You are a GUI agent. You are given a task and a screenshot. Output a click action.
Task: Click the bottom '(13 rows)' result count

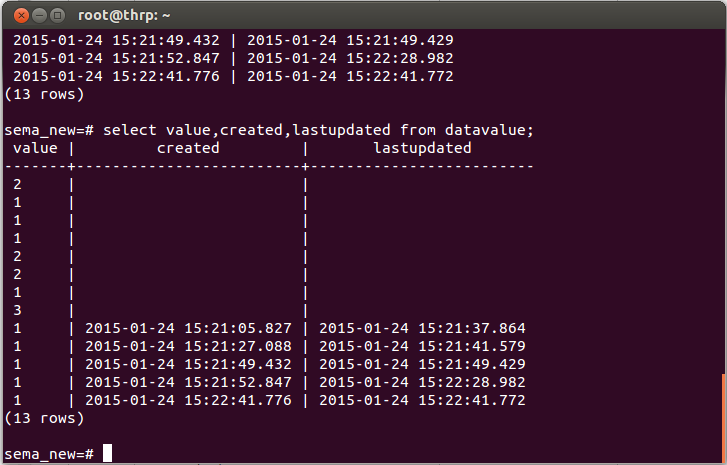(x=44, y=418)
